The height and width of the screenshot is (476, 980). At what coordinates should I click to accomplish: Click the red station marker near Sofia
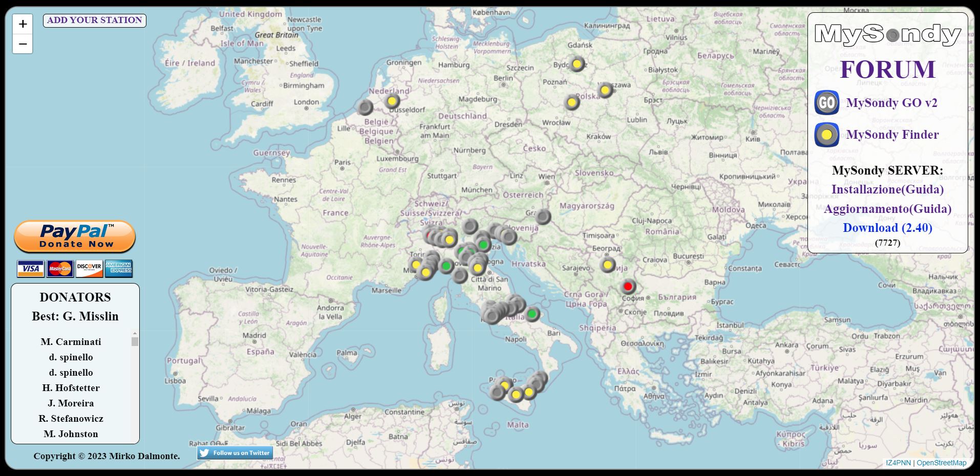click(628, 287)
